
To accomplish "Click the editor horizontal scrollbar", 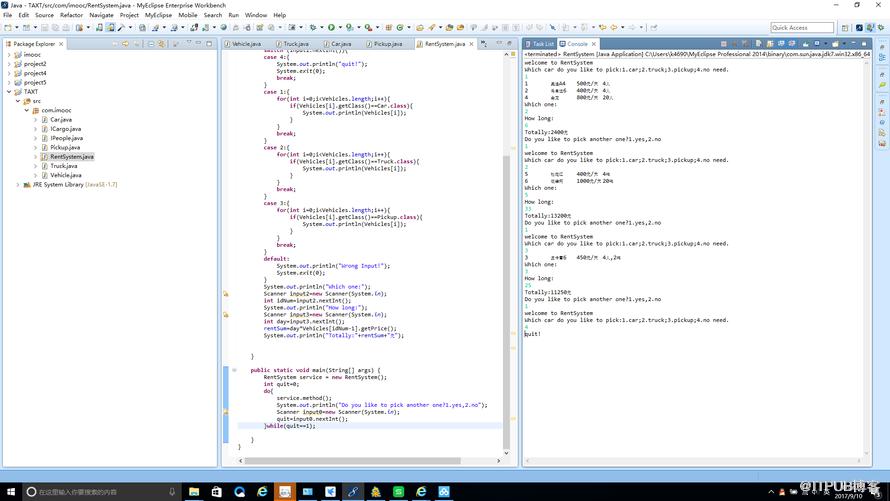I will pyautogui.click(x=352, y=461).
